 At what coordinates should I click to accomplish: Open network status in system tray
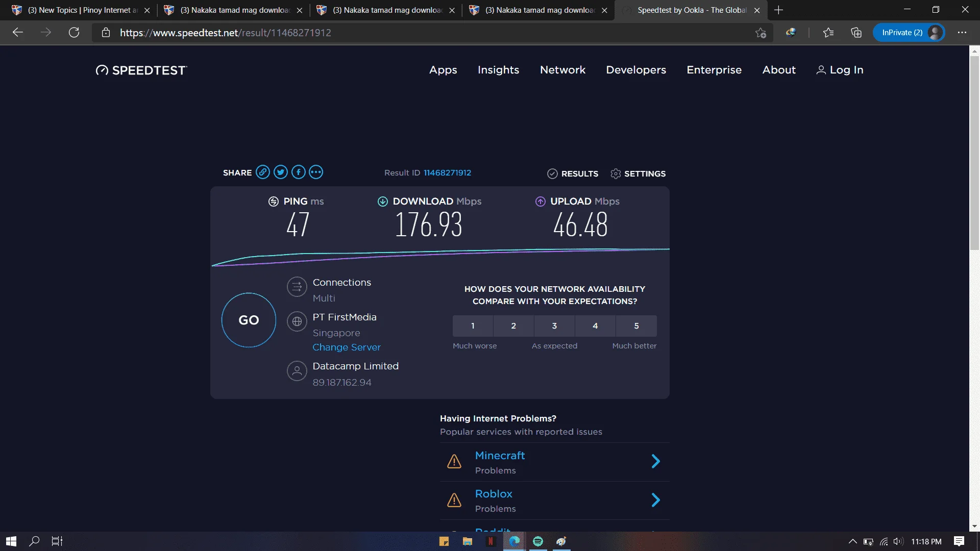[x=884, y=541]
